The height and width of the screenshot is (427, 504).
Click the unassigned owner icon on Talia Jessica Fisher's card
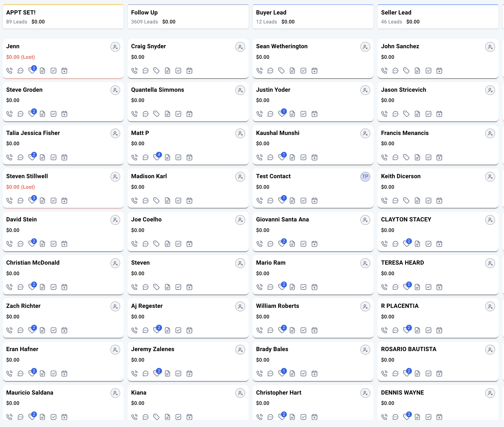pos(115,134)
